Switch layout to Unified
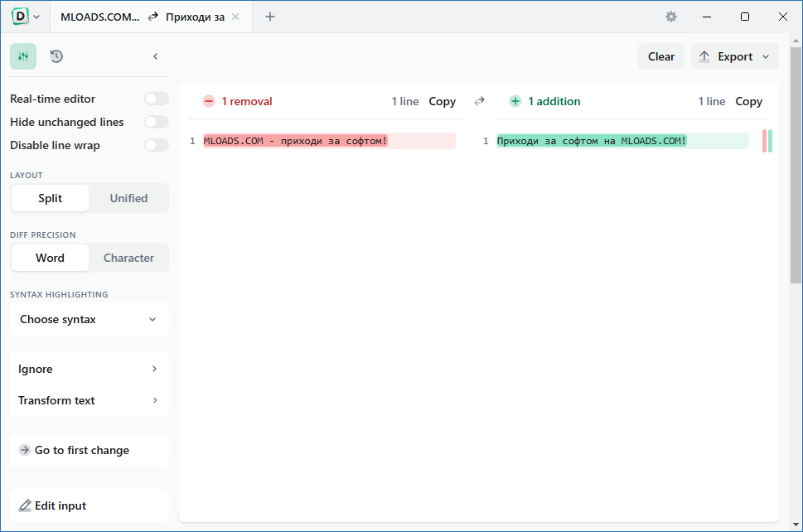 [x=128, y=198]
